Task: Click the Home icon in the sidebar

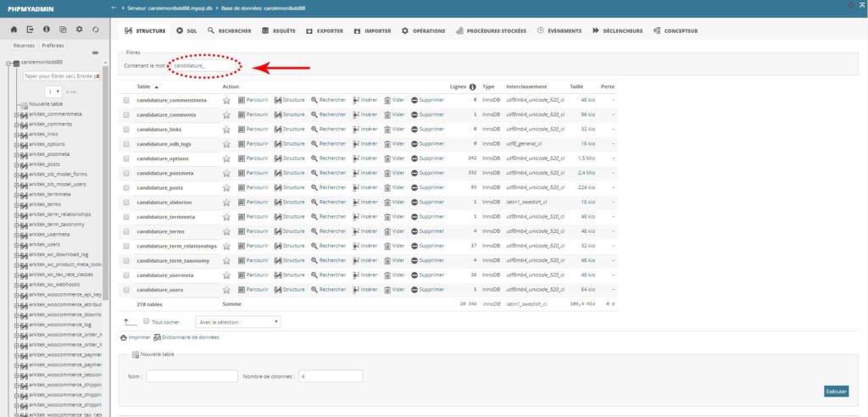Action: [x=14, y=30]
